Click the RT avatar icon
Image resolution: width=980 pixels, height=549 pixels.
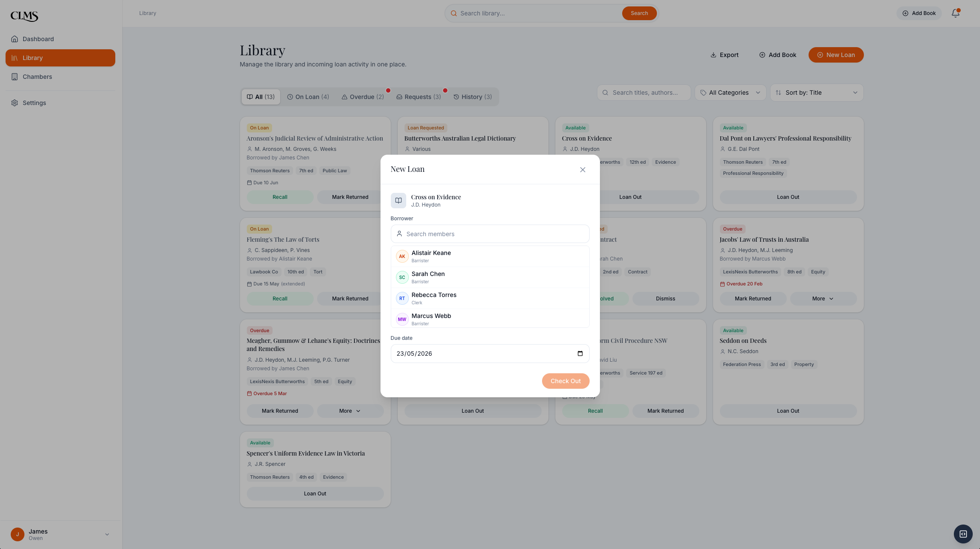click(x=402, y=298)
